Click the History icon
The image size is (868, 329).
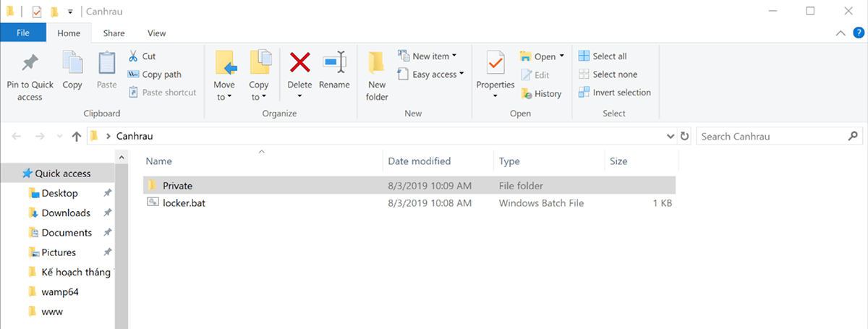click(x=526, y=93)
